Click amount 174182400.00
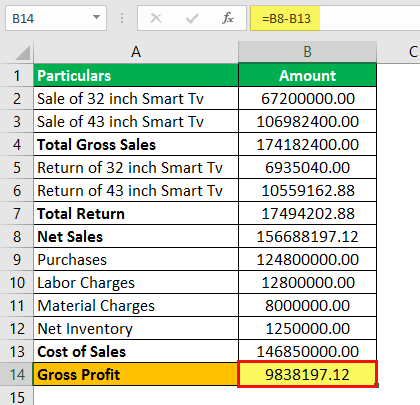420x405 pixels. [x=307, y=144]
